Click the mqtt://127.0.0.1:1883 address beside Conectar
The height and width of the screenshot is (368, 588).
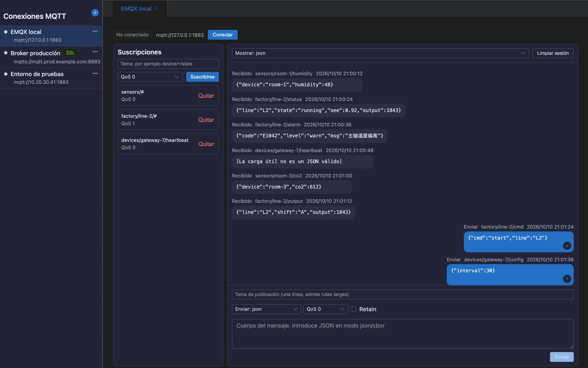point(180,35)
